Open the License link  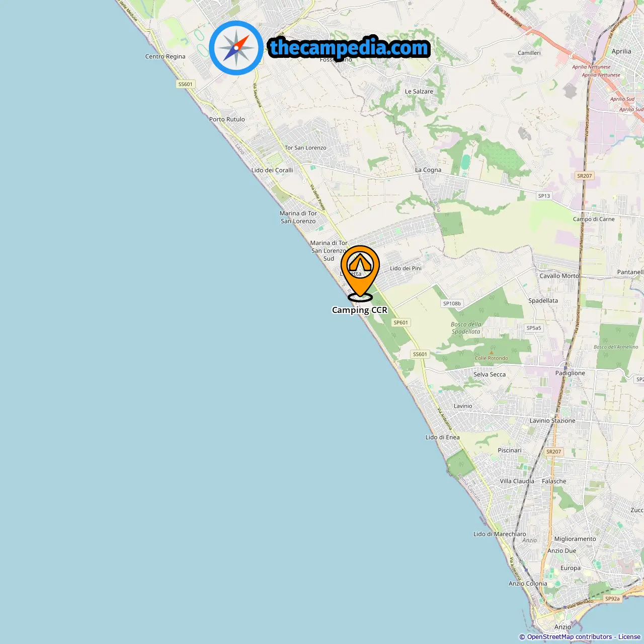tap(629, 637)
